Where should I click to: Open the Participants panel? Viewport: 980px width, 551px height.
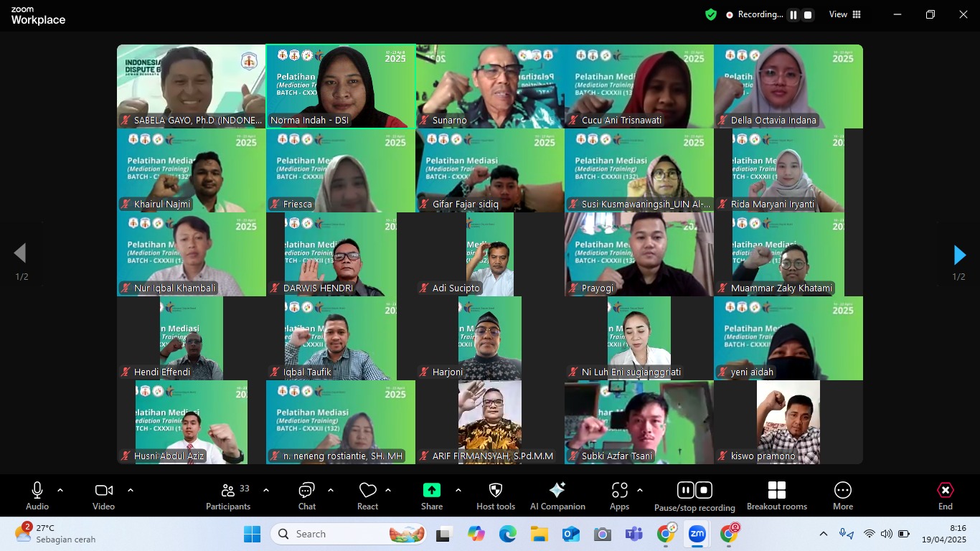click(x=228, y=496)
